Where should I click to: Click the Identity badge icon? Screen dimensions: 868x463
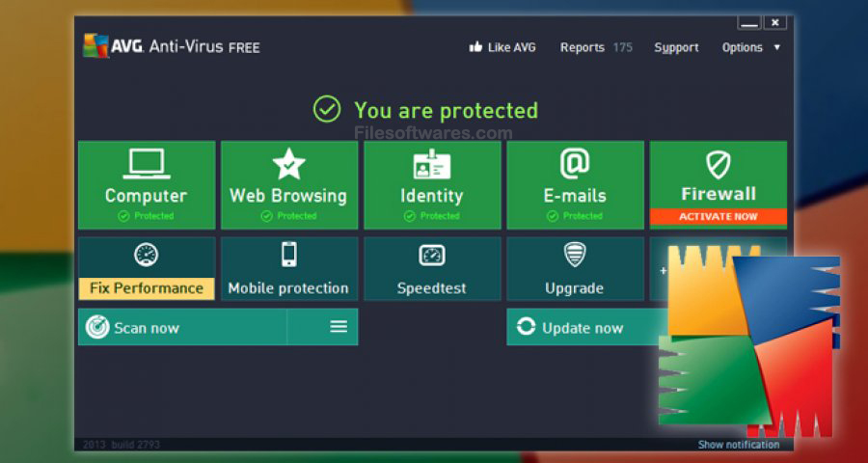(x=432, y=164)
